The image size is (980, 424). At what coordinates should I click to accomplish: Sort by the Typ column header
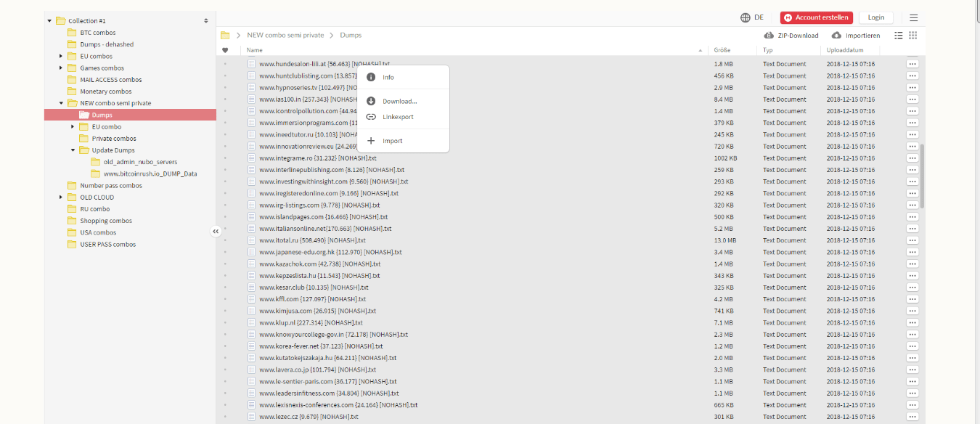768,51
